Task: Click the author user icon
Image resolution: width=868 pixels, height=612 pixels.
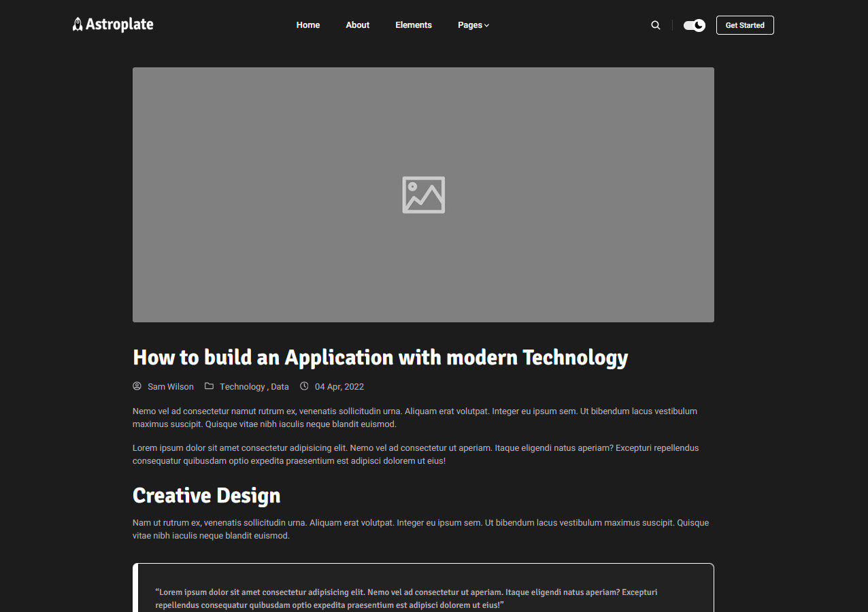Action: [x=137, y=386]
